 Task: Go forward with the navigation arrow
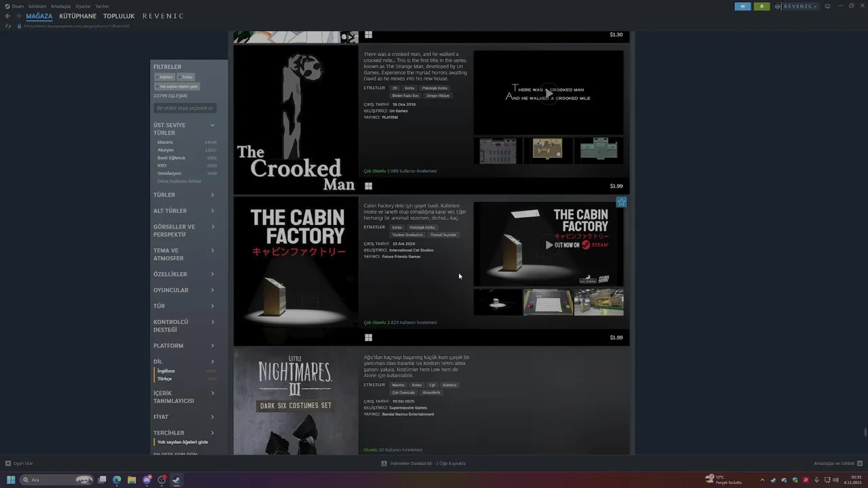coord(18,16)
